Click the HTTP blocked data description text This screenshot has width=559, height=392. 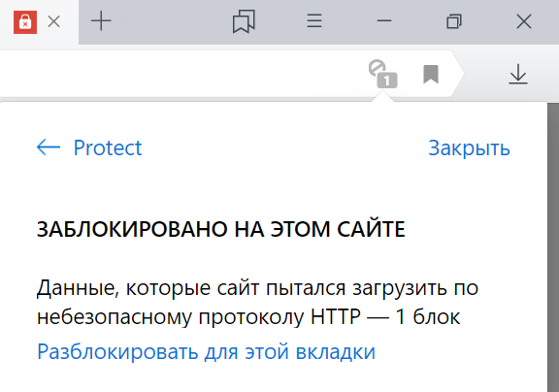click(x=257, y=302)
